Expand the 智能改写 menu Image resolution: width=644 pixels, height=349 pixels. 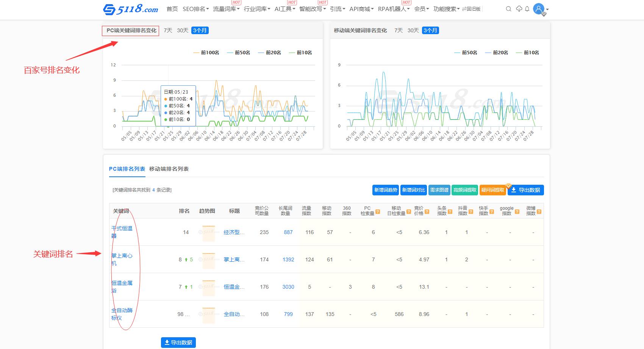tap(313, 9)
